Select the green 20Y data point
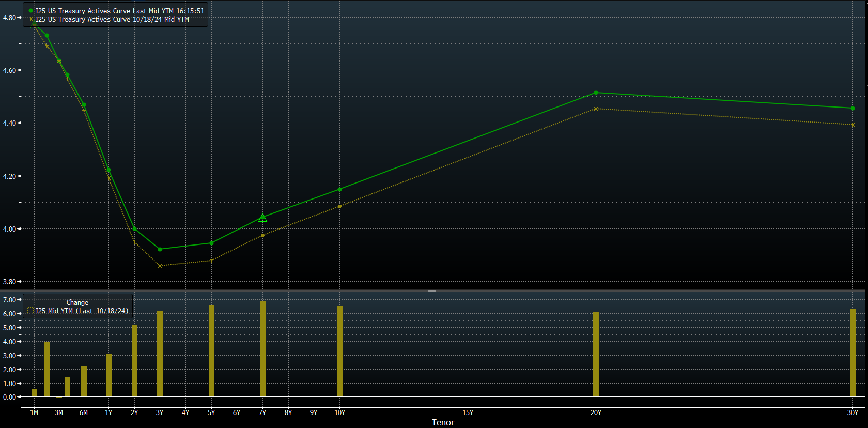The width and height of the screenshot is (868, 428). pyautogui.click(x=596, y=93)
